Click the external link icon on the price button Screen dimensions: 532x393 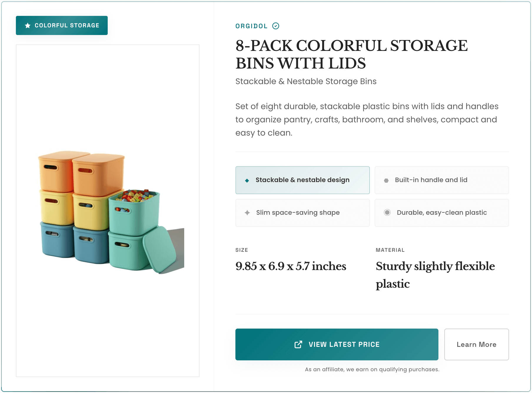[298, 344]
